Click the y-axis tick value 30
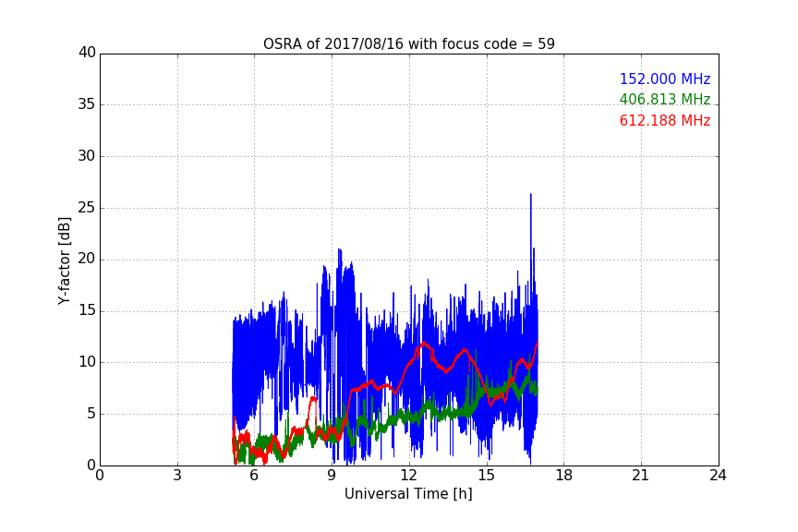798x532 pixels. [87, 156]
